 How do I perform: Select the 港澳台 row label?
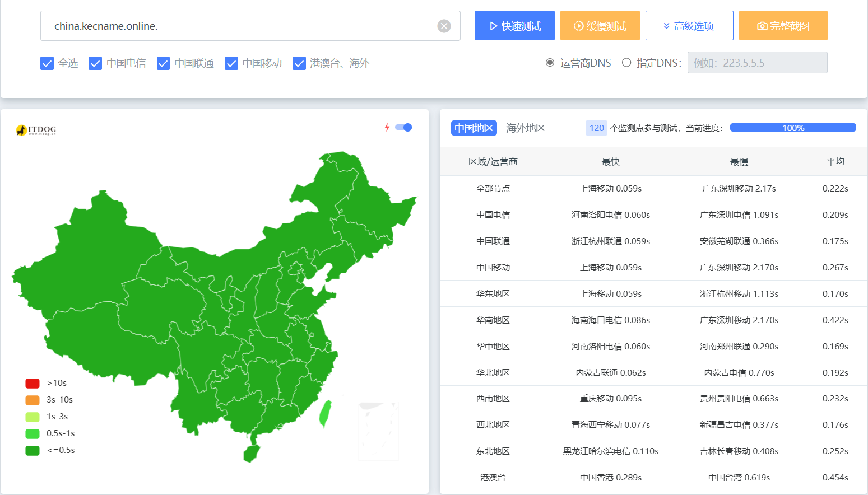(493, 478)
